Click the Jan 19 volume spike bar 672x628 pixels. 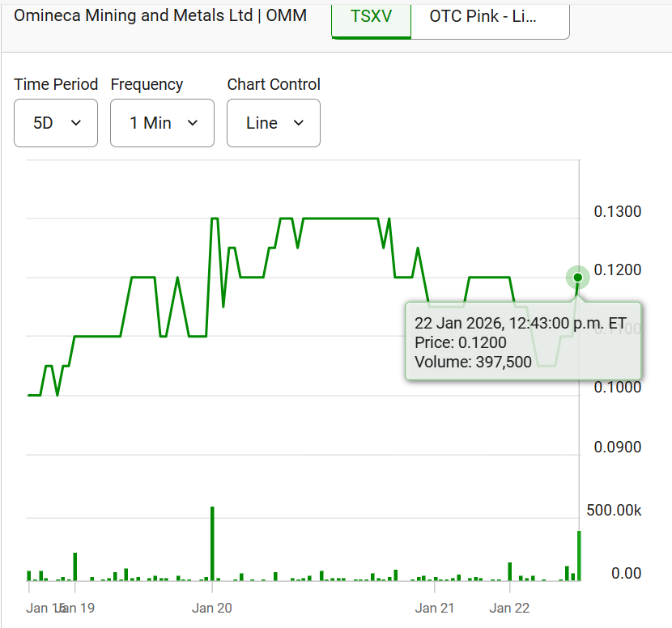coord(75,566)
